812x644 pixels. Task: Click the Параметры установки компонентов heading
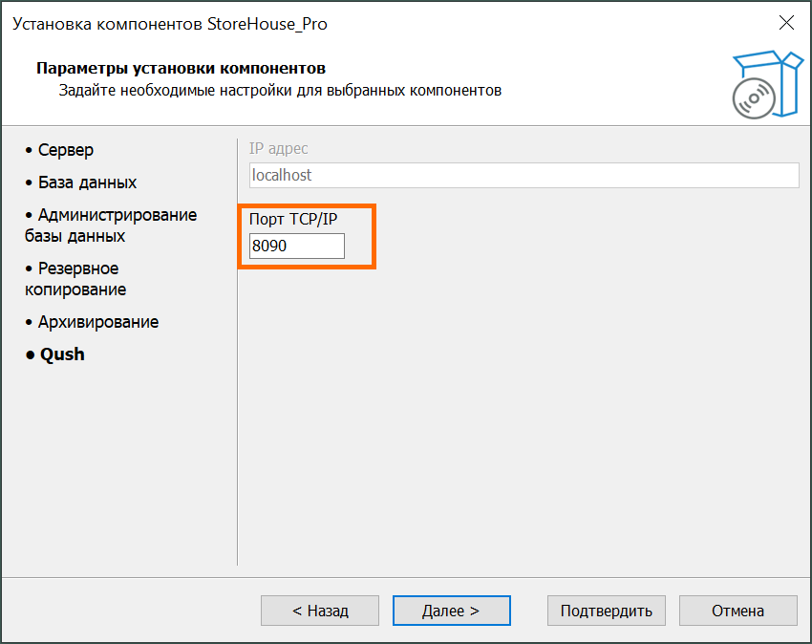[x=181, y=69]
